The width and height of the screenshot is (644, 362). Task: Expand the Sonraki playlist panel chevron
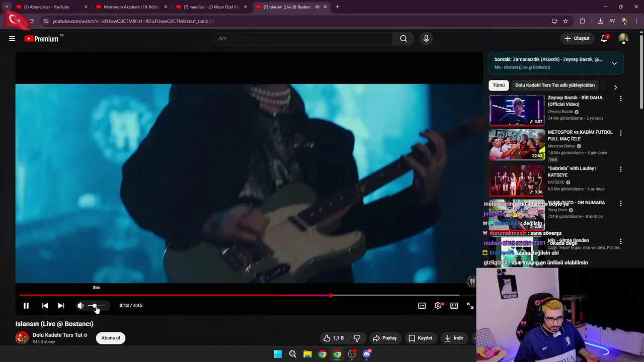(614, 63)
